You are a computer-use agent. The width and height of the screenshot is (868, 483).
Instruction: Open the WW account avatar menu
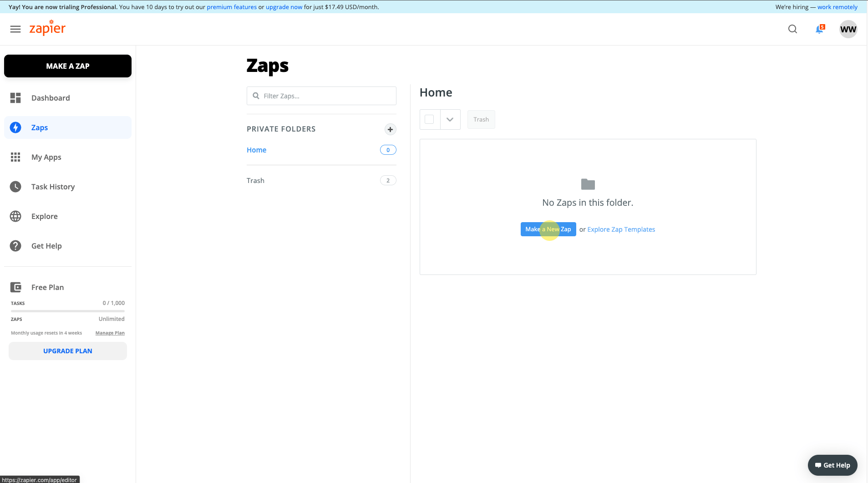(x=848, y=29)
